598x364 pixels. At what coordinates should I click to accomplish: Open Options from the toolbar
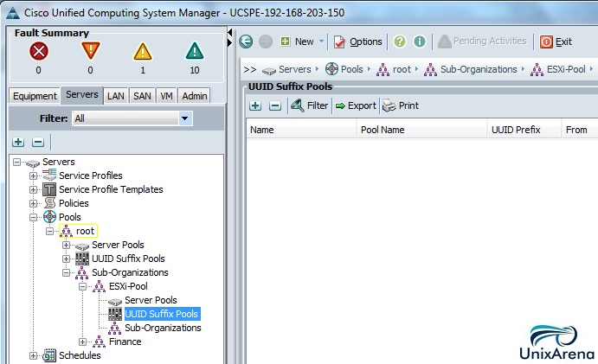pos(357,42)
